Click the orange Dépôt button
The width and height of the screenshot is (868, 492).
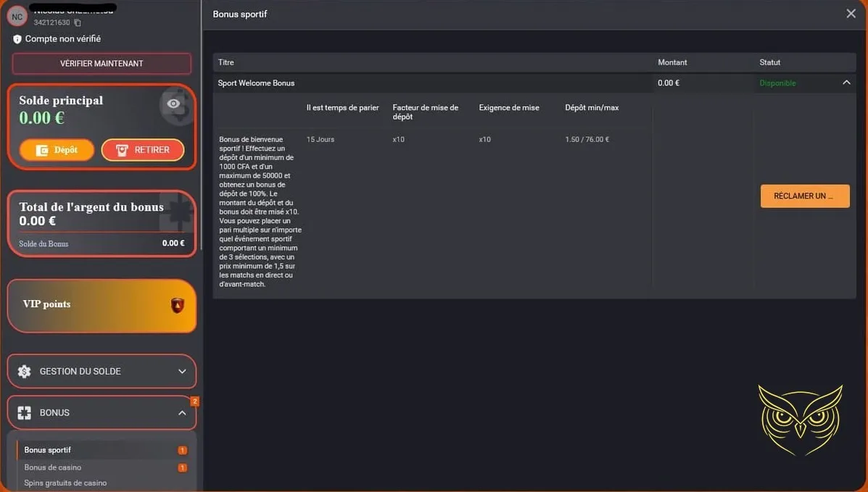[x=57, y=150]
